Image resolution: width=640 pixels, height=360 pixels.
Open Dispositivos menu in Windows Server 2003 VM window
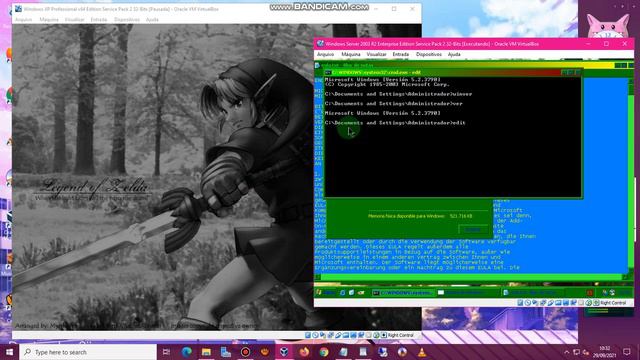pyautogui.click(x=429, y=54)
